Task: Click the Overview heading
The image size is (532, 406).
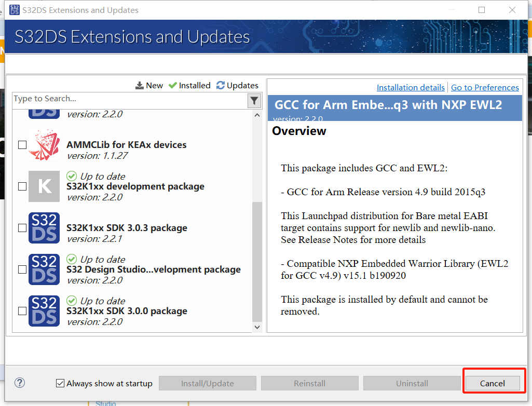Action: 299,131
